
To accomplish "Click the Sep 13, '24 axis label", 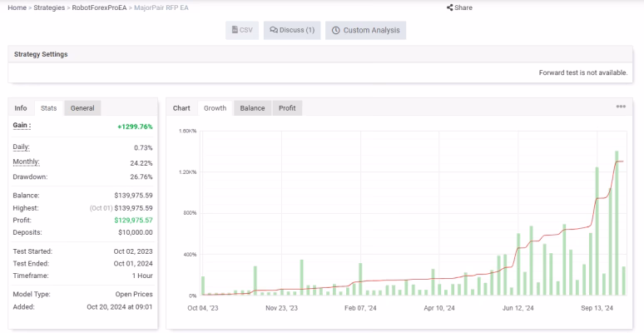I will pos(597,308).
